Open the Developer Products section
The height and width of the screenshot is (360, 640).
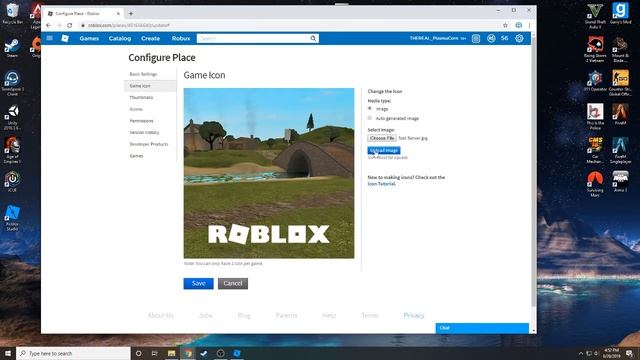click(x=149, y=144)
